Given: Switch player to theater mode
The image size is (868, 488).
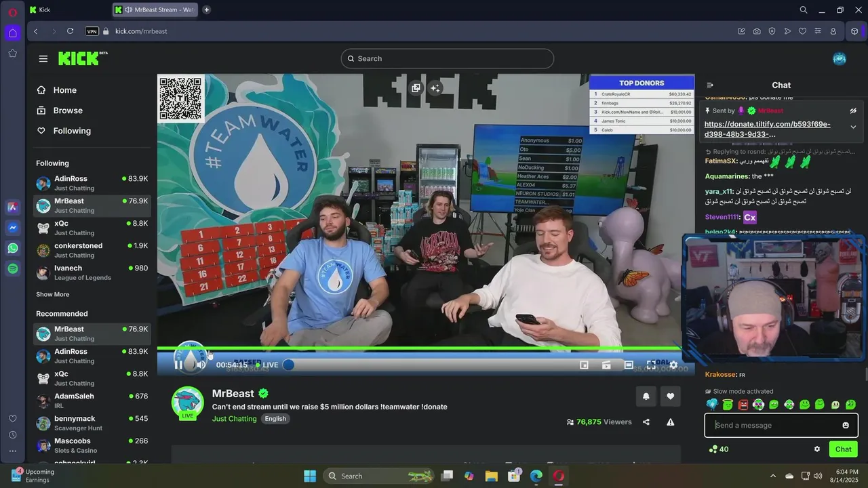Looking at the screenshot, I should (629, 365).
